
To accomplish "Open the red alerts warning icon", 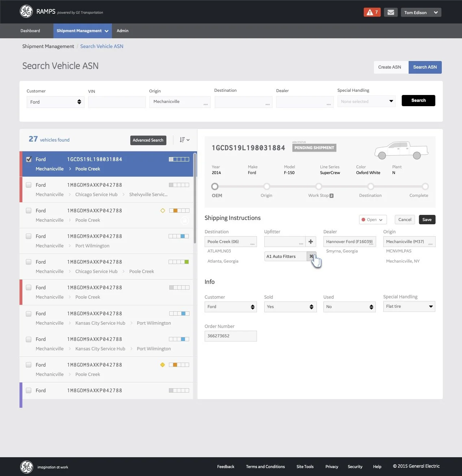I will tap(372, 12).
